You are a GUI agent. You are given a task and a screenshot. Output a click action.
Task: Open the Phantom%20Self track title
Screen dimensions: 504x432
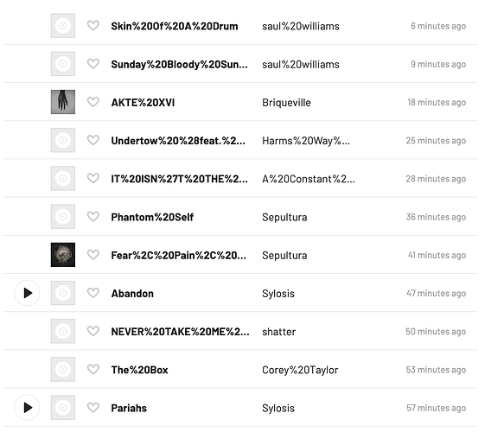[x=152, y=217]
